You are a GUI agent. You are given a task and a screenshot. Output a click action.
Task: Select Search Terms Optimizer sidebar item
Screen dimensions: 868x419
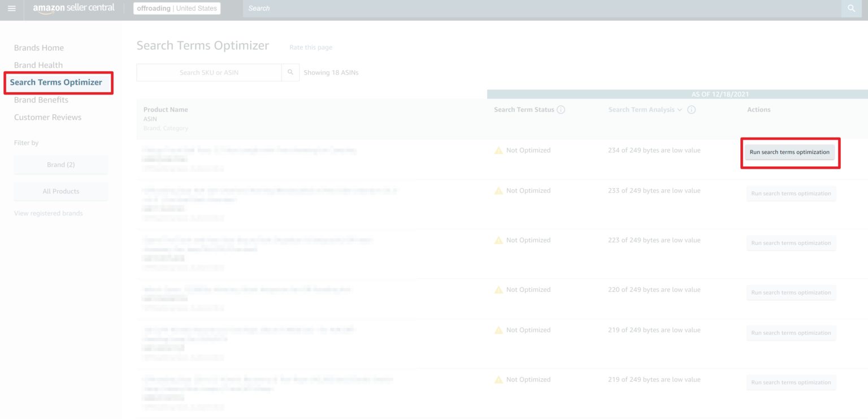[x=56, y=83]
